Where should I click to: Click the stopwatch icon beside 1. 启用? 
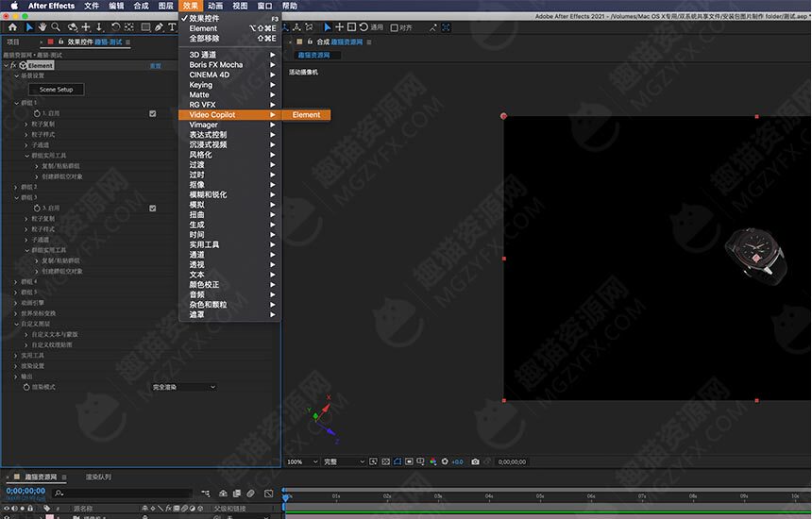pyautogui.click(x=37, y=113)
